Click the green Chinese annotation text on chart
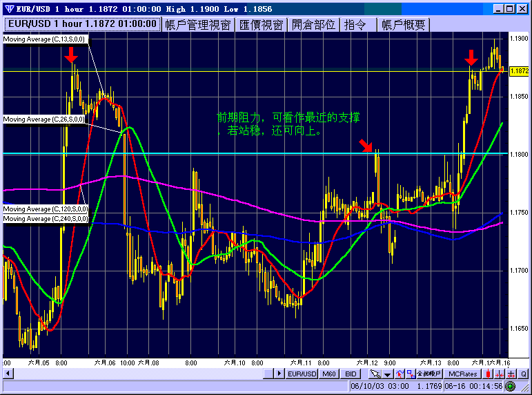The image size is (532, 395). [288, 124]
